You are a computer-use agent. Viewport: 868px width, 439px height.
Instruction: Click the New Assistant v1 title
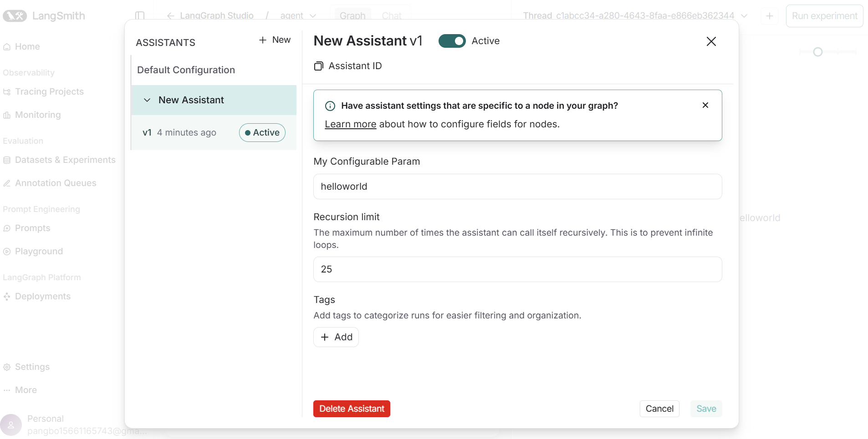(368, 41)
